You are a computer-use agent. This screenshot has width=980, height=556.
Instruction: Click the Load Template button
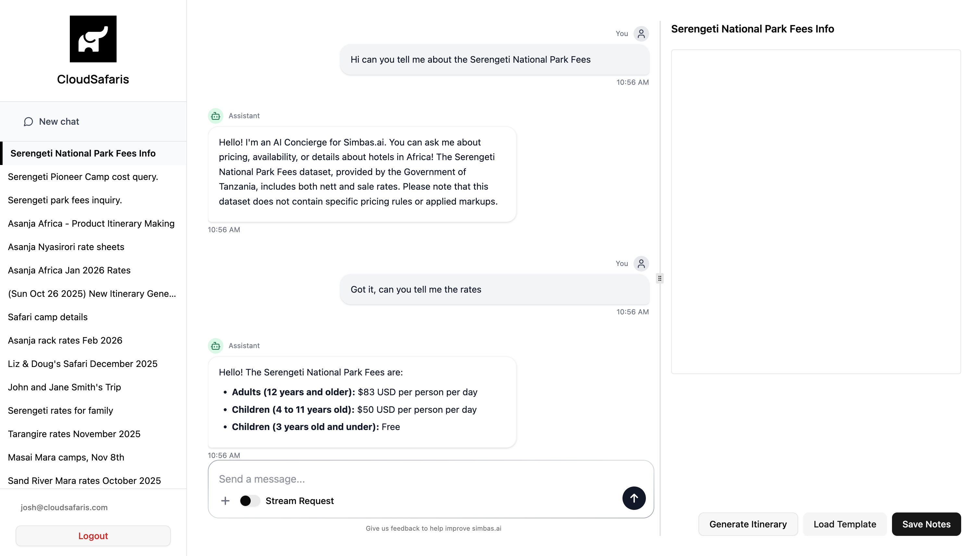pyautogui.click(x=845, y=524)
